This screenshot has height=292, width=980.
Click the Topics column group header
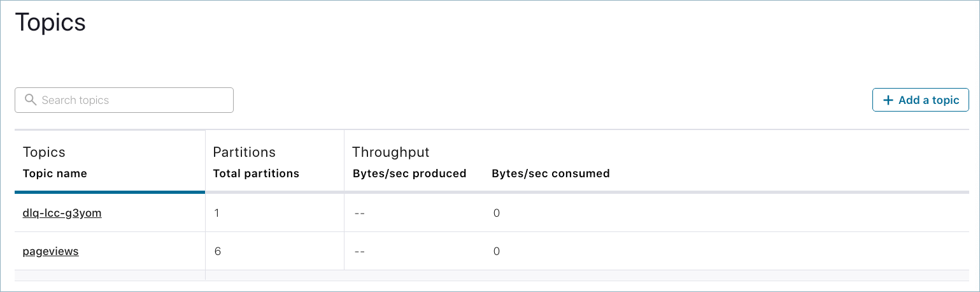pos(44,152)
